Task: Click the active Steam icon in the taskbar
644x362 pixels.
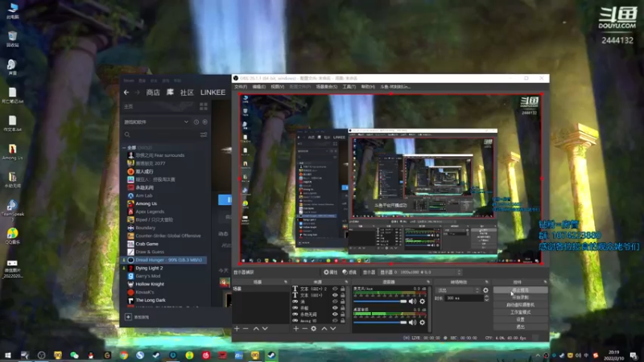Action: [x=271, y=355]
